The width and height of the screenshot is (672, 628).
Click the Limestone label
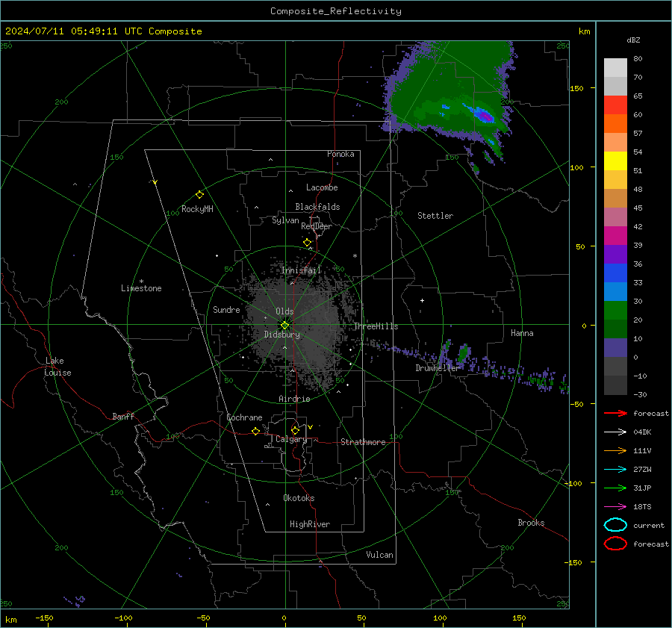click(x=141, y=288)
